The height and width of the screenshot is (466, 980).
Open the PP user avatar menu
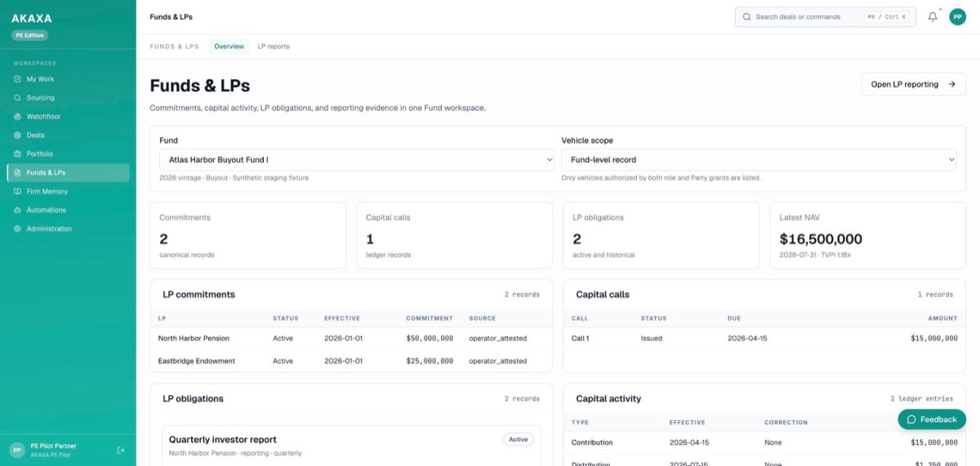(x=957, y=16)
